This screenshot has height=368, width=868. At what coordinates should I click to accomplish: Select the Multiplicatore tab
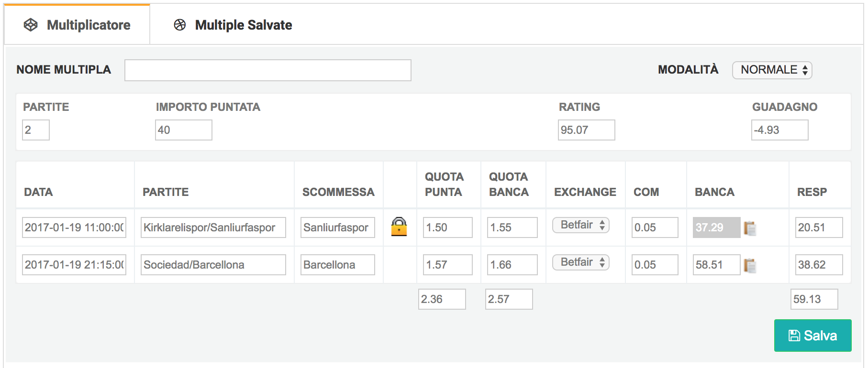coord(77,25)
